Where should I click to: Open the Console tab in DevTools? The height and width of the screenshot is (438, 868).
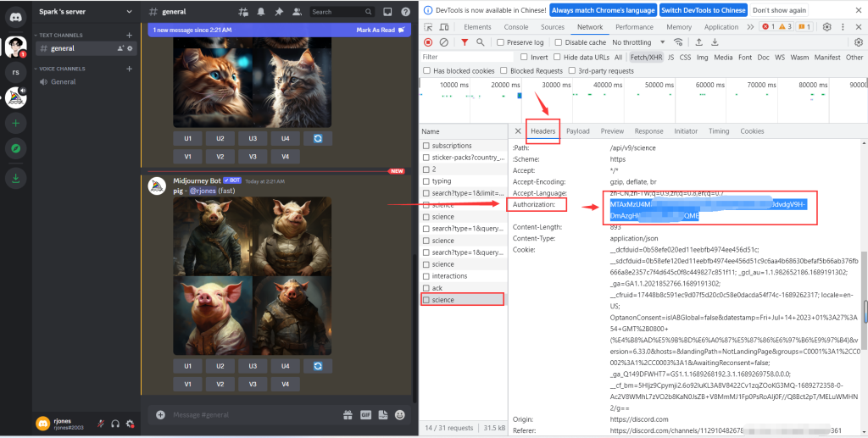(515, 27)
